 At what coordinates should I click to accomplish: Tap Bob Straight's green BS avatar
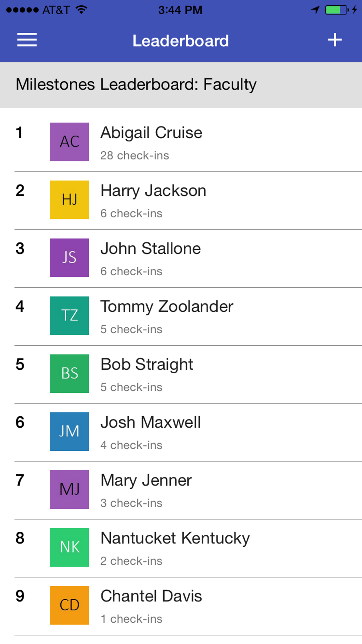(x=70, y=373)
